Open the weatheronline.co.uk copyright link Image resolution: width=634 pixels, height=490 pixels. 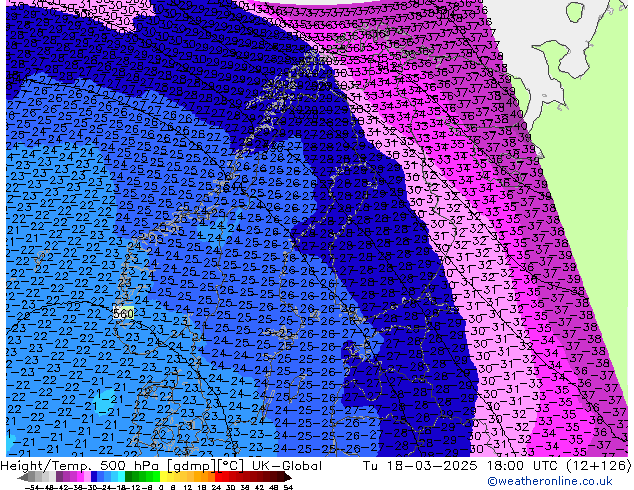549,481
